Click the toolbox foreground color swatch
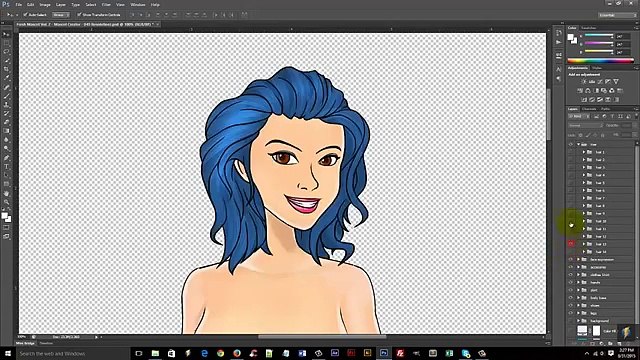The width and height of the screenshot is (640, 360). tap(4, 216)
